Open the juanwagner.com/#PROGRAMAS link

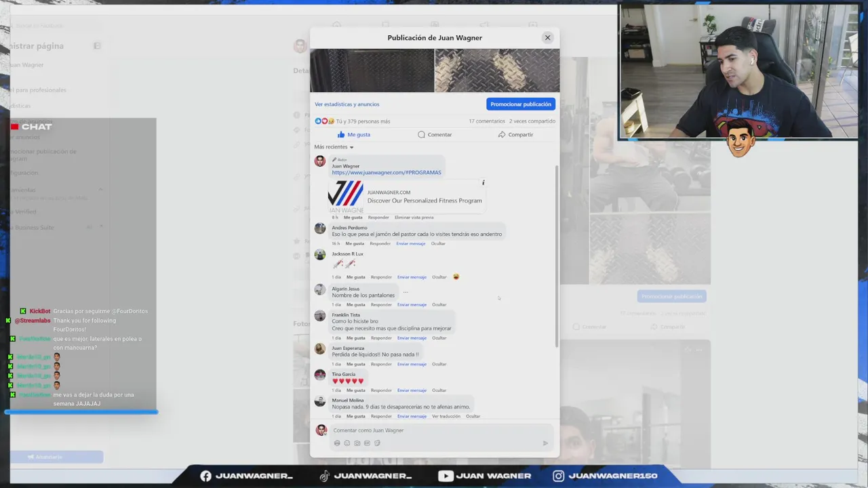pyautogui.click(x=387, y=173)
